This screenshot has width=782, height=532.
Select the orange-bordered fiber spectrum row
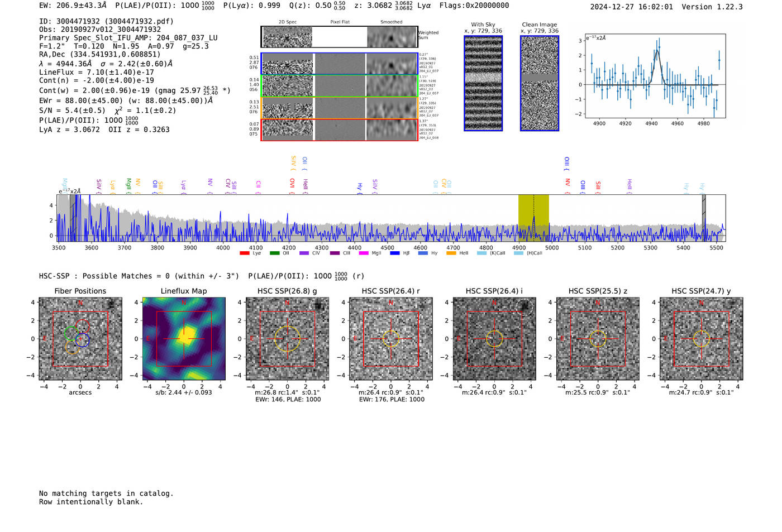pyautogui.click(x=339, y=108)
